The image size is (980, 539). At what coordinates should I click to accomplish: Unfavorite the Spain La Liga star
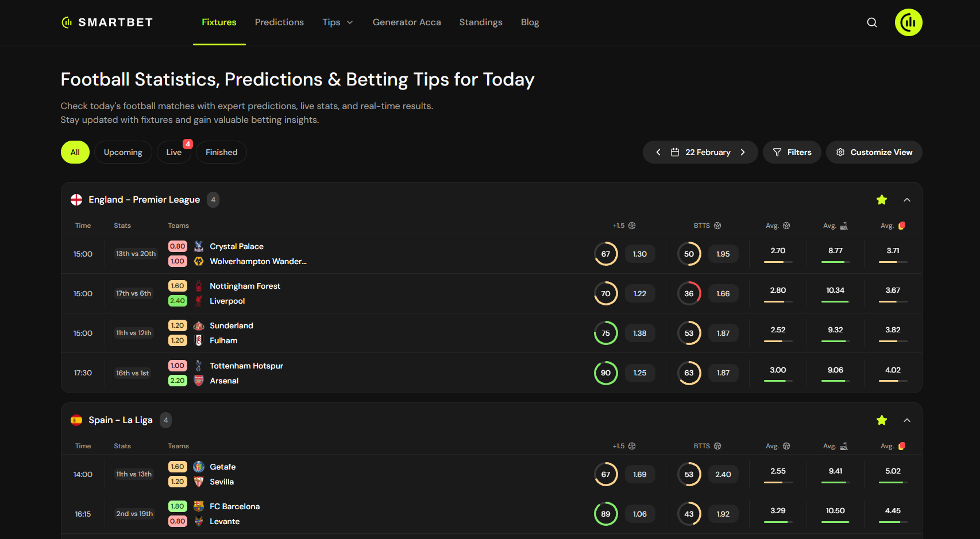coord(882,420)
